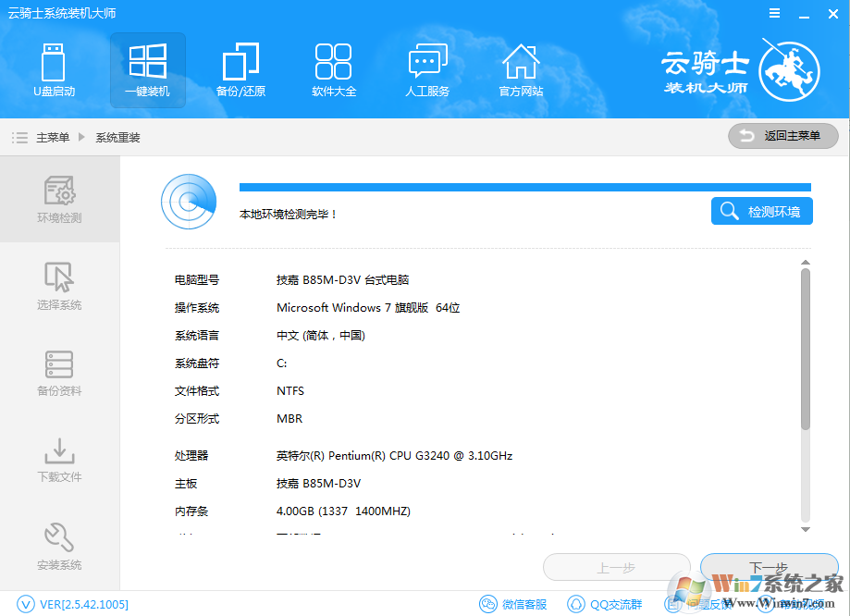Open the hamburger menu
Image resolution: width=850 pixels, height=616 pixels.
tap(774, 13)
